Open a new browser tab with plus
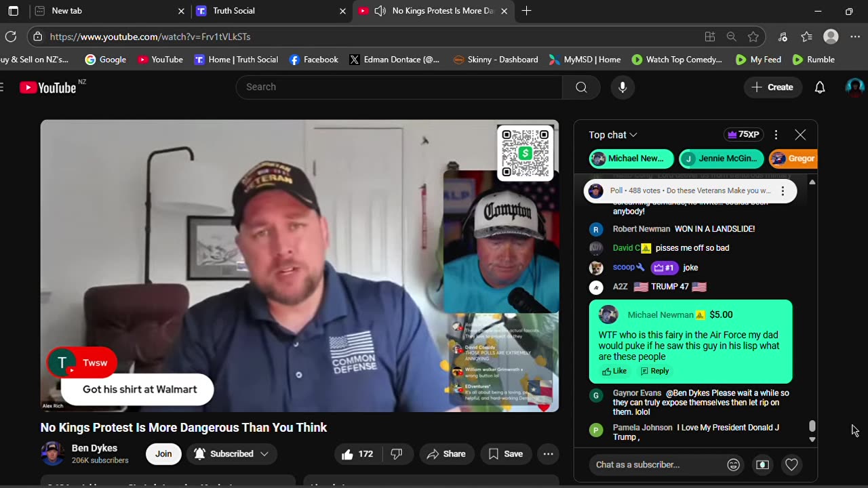Screen dimensions: 868x488 [526, 11]
